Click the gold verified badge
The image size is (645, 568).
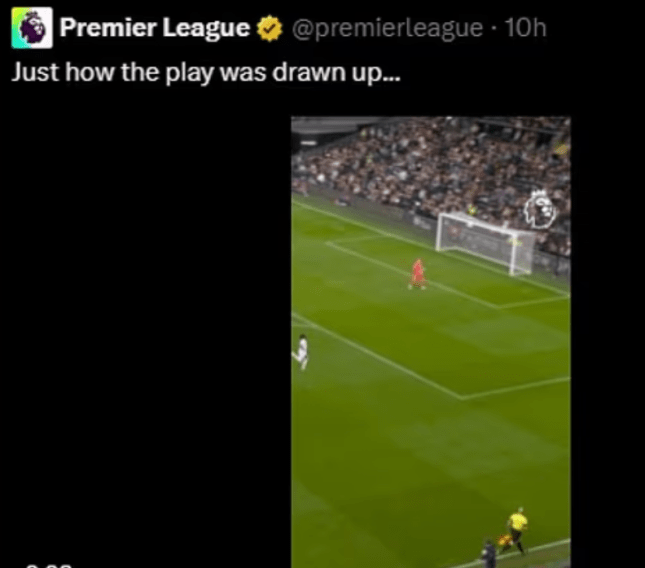[270, 28]
